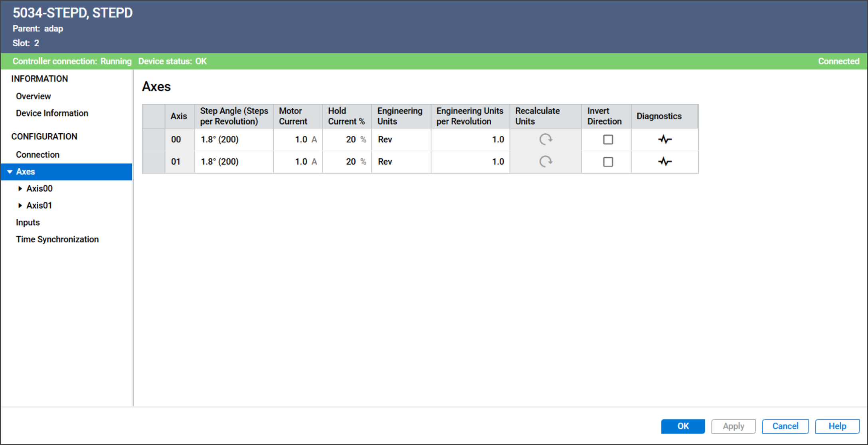Edit Engineering Units per Revolution axis 00
868x445 pixels.
pos(470,139)
